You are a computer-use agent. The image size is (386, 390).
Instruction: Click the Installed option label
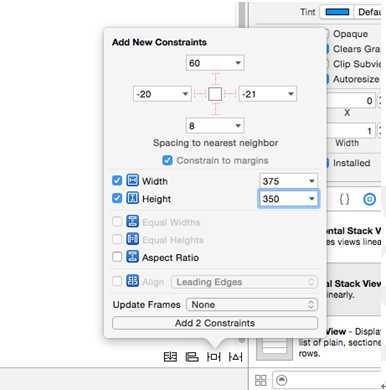coord(352,163)
